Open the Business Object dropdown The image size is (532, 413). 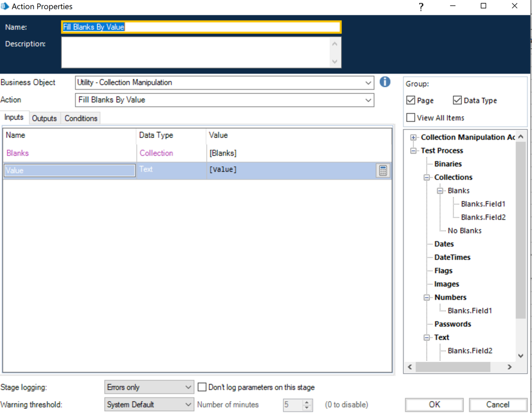tap(368, 83)
